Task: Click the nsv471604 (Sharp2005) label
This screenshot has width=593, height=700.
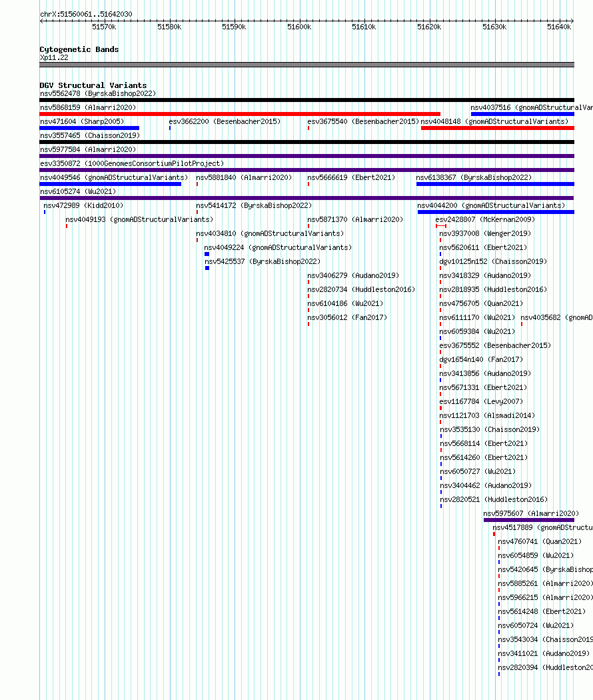Action: point(82,121)
